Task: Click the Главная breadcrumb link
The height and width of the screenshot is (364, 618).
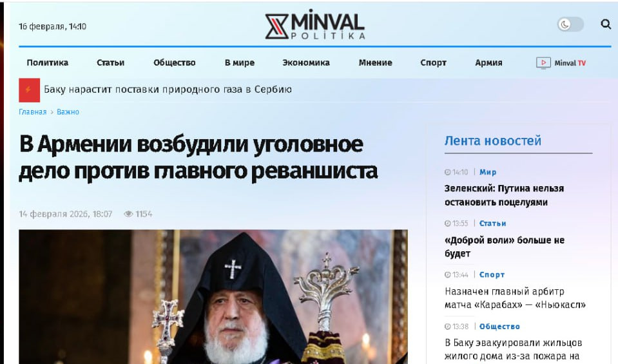Action: (x=33, y=112)
